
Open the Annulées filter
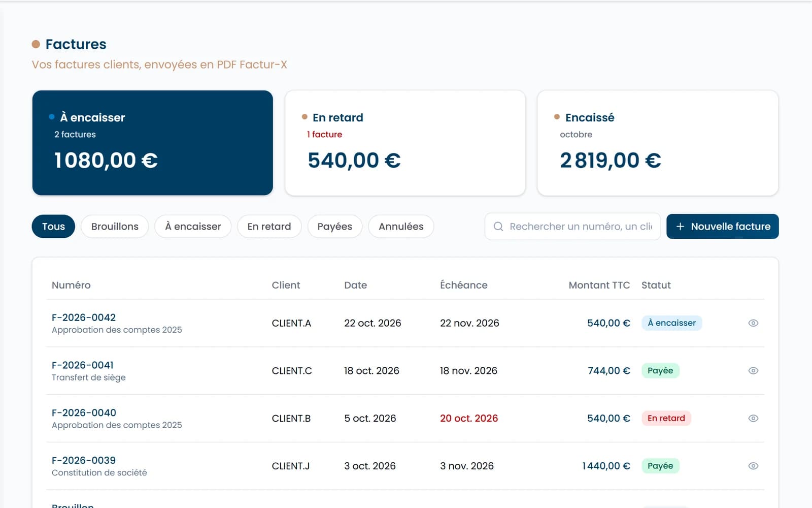(401, 227)
